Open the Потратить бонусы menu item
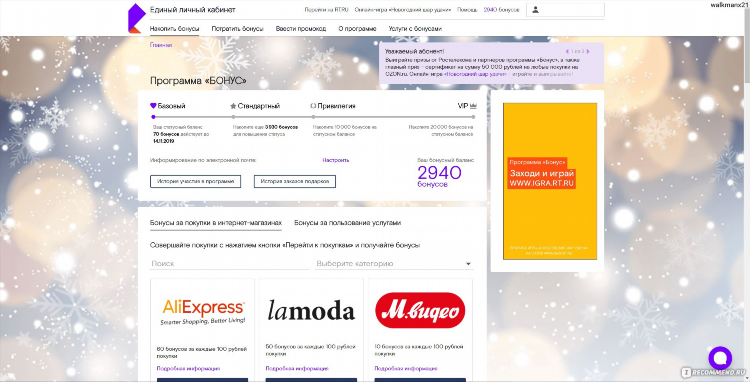 click(x=237, y=29)
